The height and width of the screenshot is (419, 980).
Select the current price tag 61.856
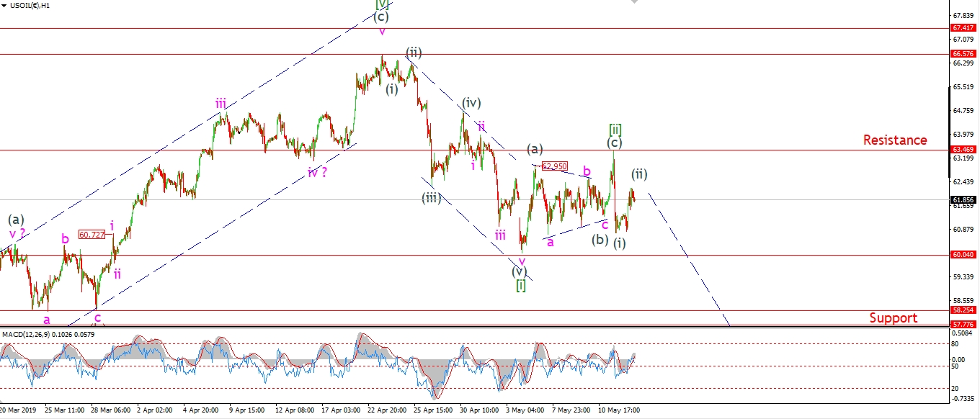coord(963,199)
